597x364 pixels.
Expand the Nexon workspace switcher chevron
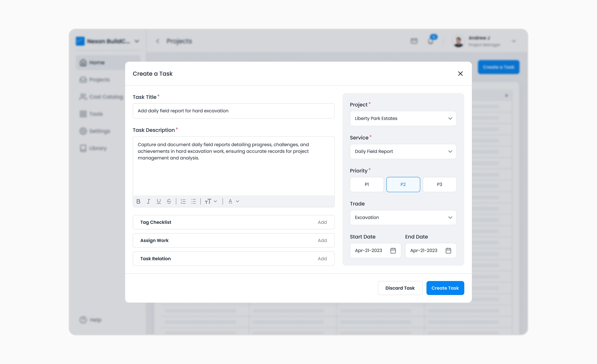tap(137, 41)
